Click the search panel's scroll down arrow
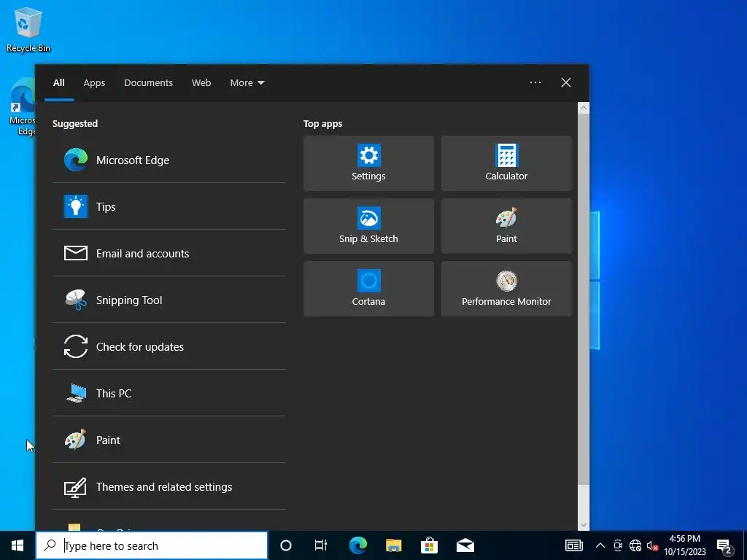Image resolution: width=747 pixels, height=560 pixels. [x=584, y=525]
